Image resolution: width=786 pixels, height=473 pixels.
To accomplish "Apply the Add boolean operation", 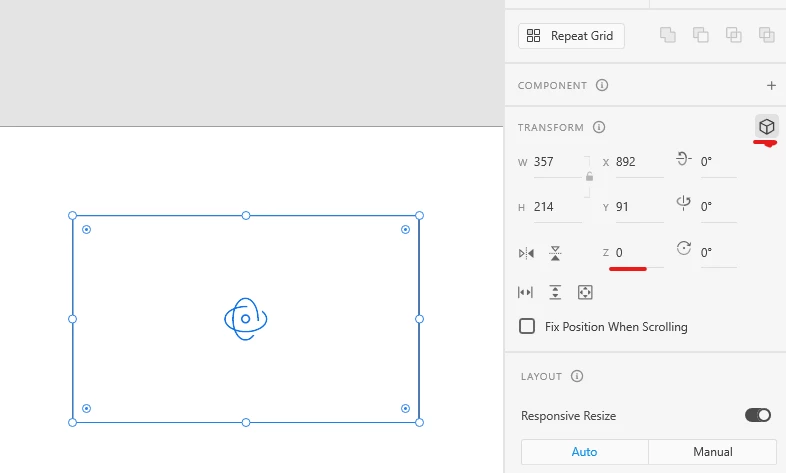I will 667,35.
